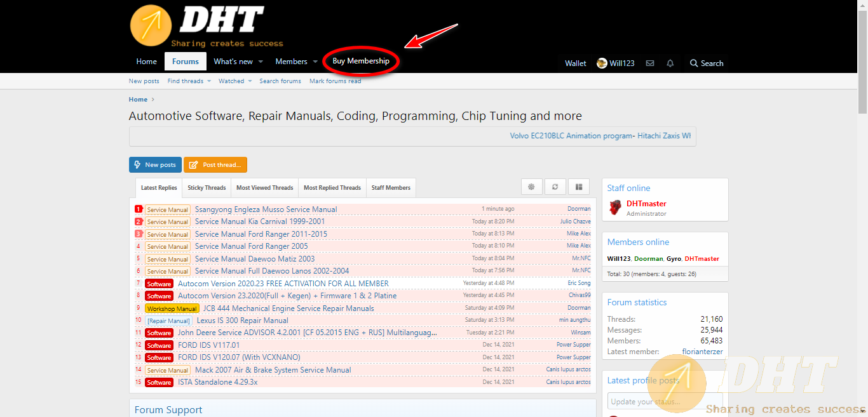Click DHTmaster's staff avatar

(x=615, y=208)
